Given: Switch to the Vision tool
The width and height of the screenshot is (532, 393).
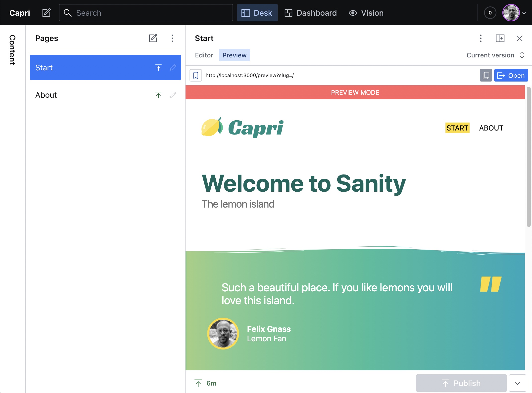Looking at the screenshot, I should point(366,13).
